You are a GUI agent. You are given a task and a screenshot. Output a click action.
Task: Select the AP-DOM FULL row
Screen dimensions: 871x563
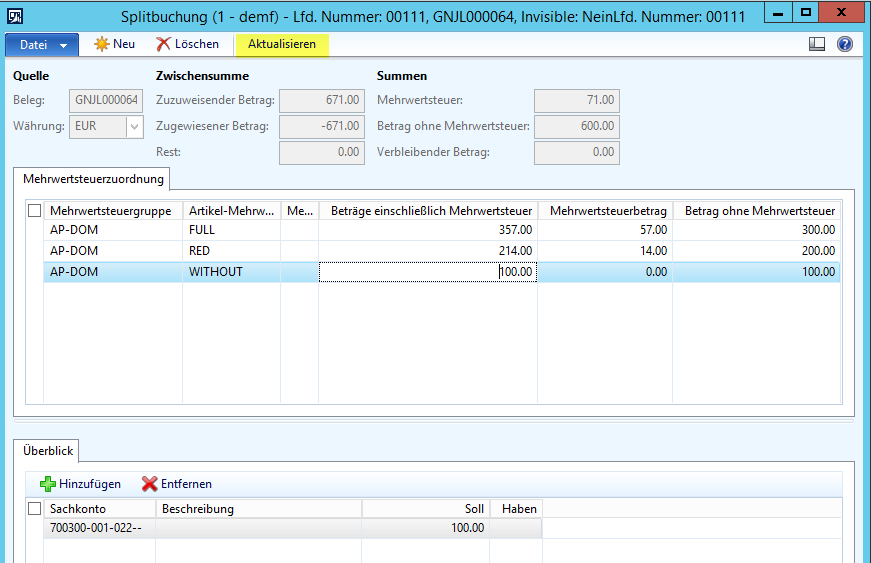click(115, 229)
